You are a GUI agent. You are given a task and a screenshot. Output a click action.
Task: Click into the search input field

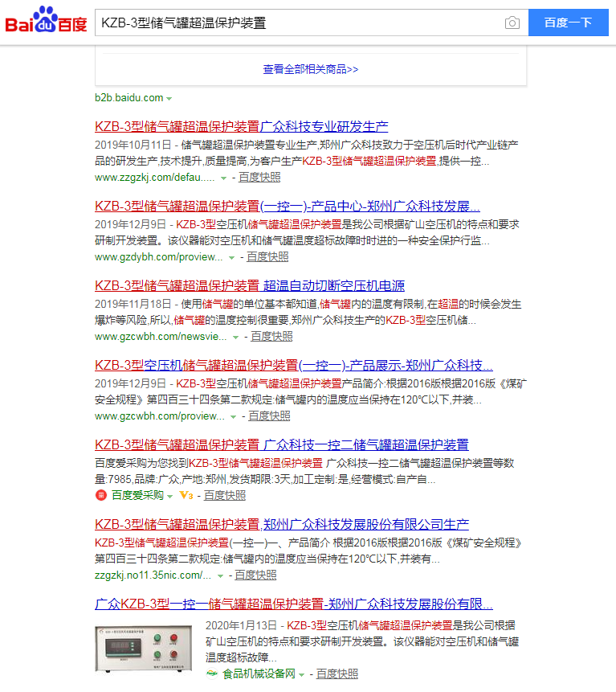pyautogui.click(x=297, y=23)
